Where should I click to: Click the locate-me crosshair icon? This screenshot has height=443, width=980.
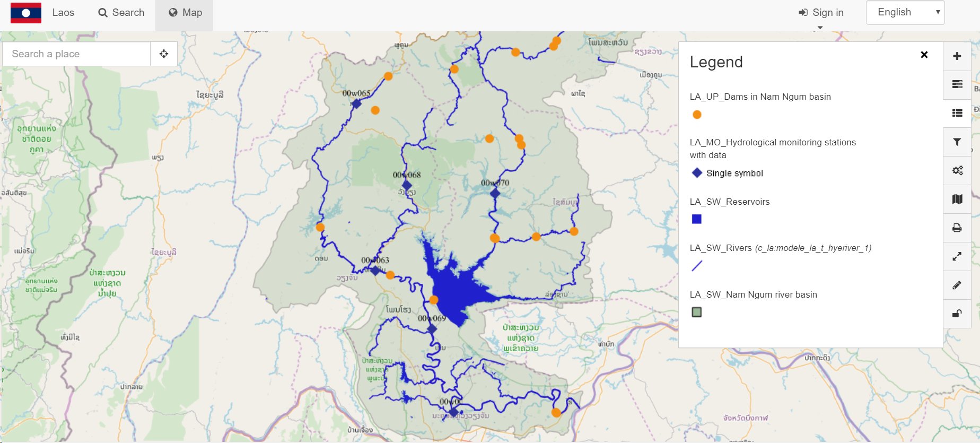[x=164, y=54]
